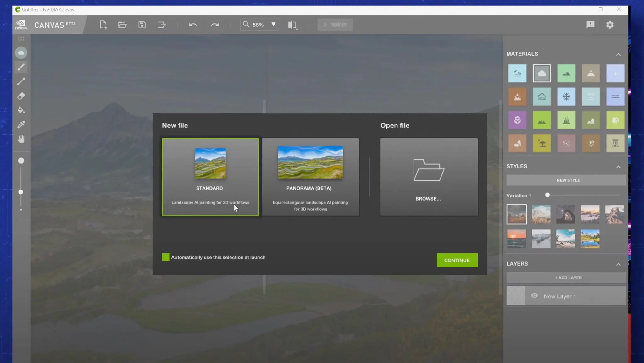Choose the brown dirt cluster material

click(591, 143)
